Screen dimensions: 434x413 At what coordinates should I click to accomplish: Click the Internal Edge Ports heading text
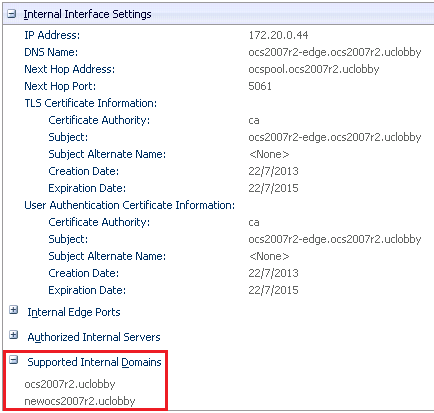74,312
